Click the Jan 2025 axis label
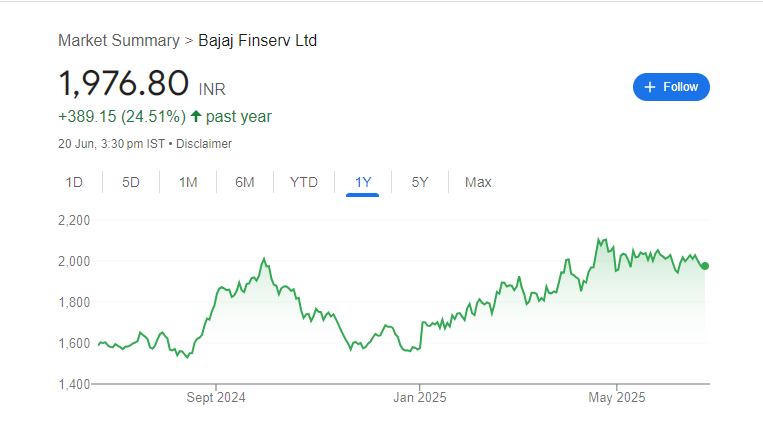 419,398
